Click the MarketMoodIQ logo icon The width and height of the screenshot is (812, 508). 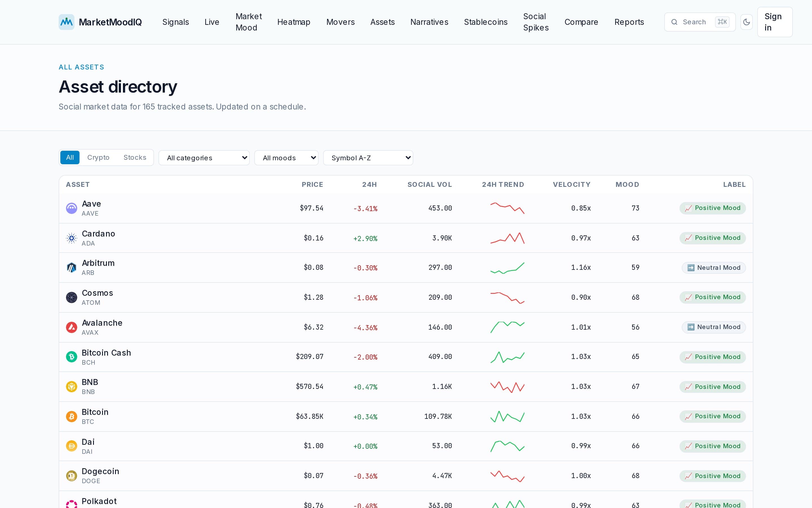[x=67, y=22]
